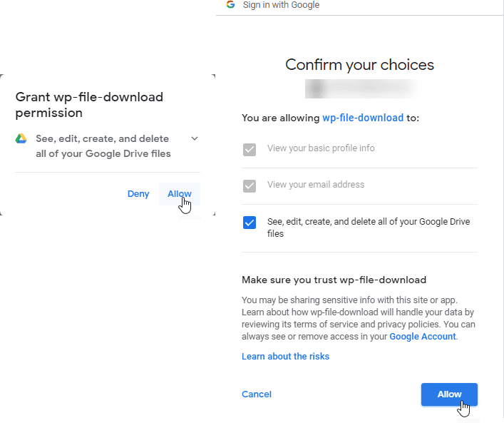The image size is (504, 423).
Task: Click the Google G logo in header
Action: pos(230,5)
